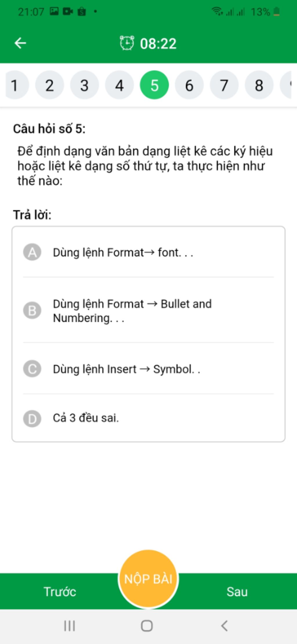Advance to next question with Sau
Viewport: 297px width, 644px height.
[237, 592]
